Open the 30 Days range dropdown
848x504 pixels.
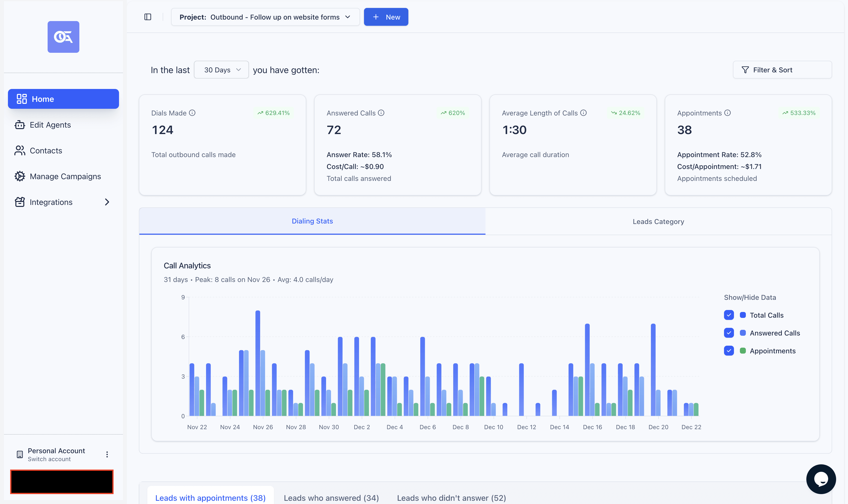click(221, 70)
